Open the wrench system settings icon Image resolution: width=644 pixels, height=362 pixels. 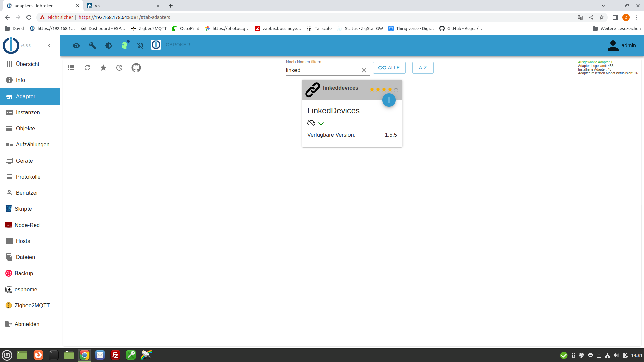click(93, 46)
